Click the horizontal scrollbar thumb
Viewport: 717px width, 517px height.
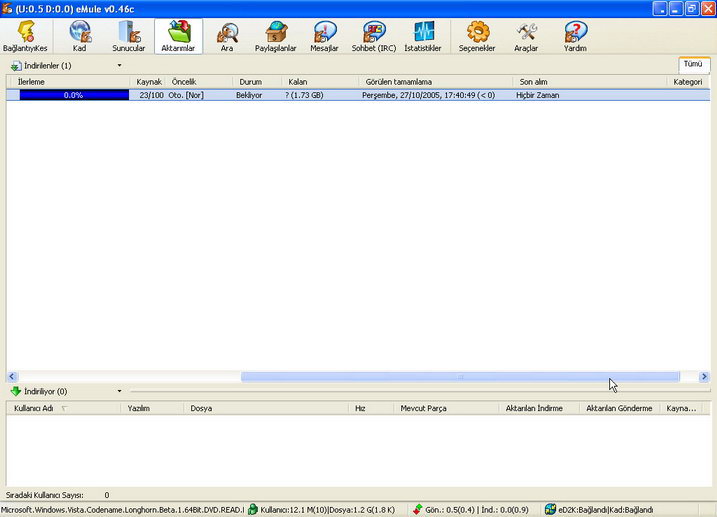coord(460,377)
